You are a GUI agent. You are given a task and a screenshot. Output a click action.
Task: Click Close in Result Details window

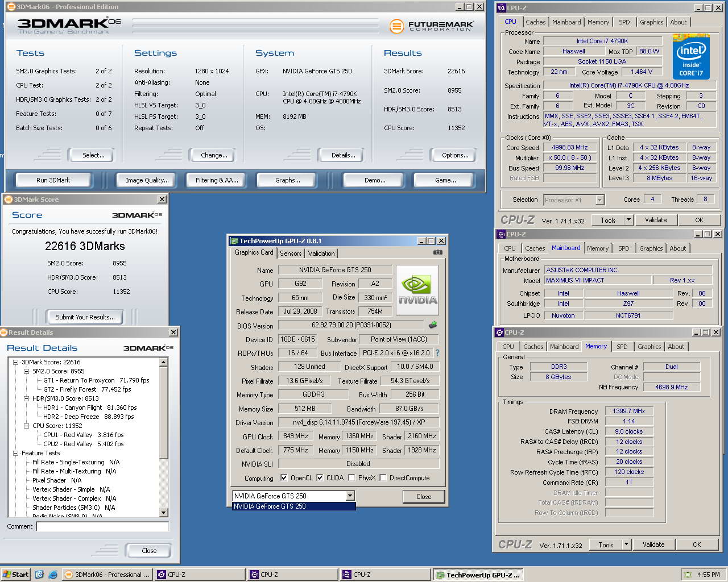[x=149, y=551]
